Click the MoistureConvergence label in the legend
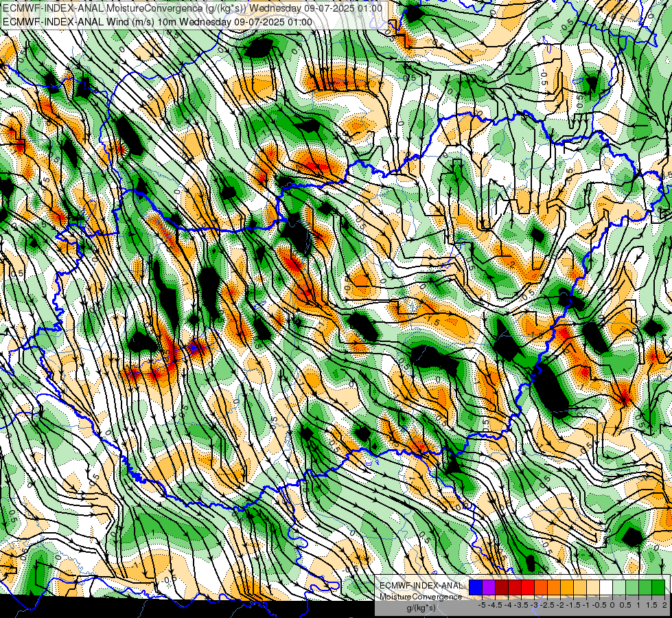 tap(421, 597)
